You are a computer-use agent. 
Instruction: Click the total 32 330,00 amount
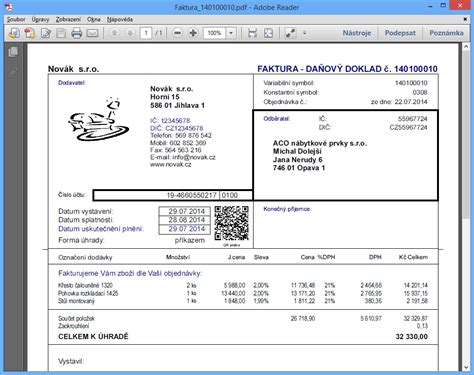coord(412,337)
